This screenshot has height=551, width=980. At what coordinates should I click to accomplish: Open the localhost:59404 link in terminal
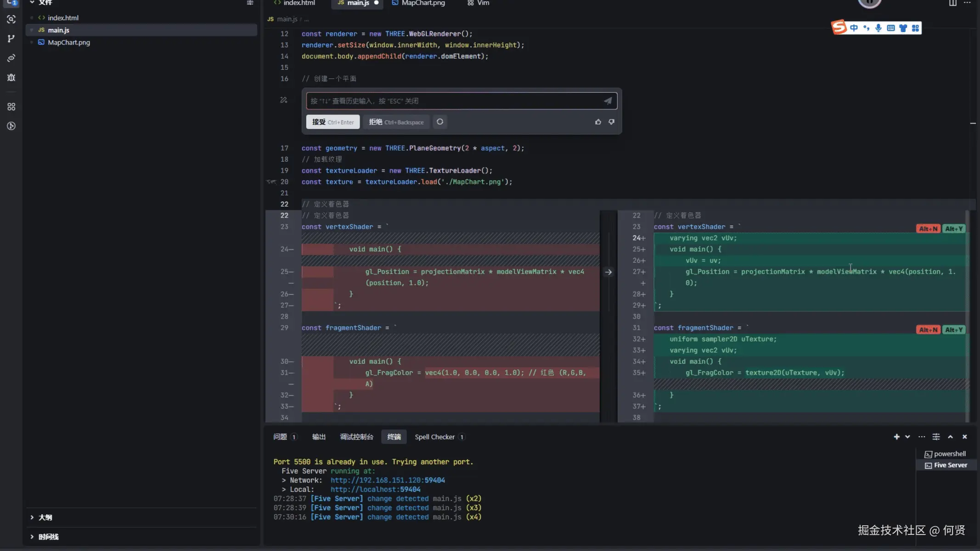(x=375, y=489)
